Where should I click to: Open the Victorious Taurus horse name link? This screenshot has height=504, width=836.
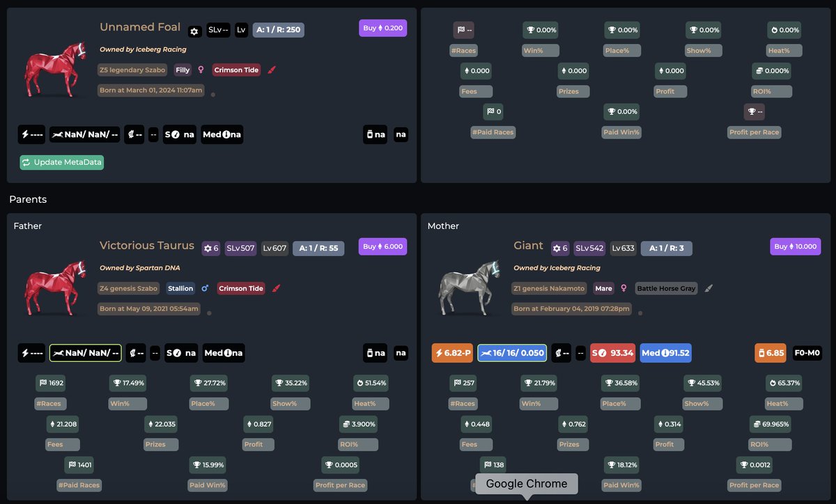147,245
